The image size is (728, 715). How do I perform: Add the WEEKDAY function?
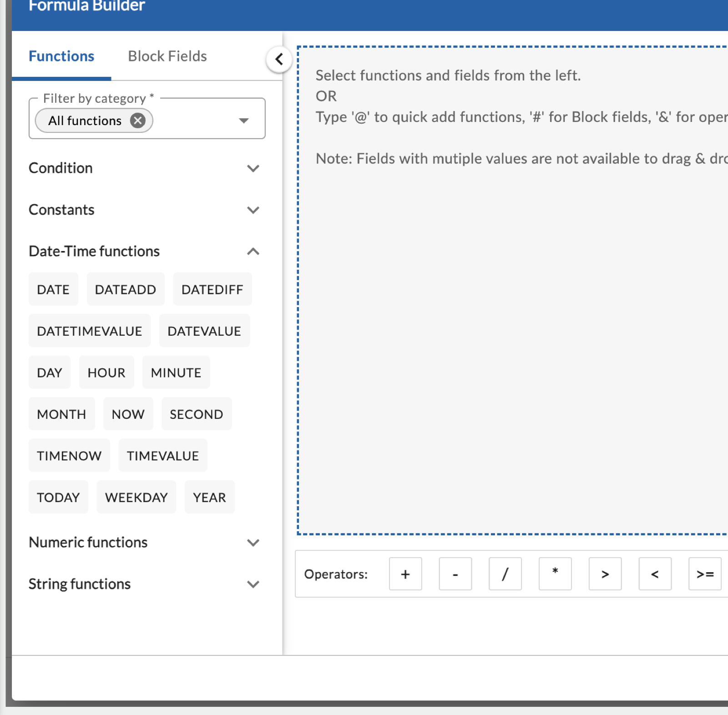pos(136,498)
